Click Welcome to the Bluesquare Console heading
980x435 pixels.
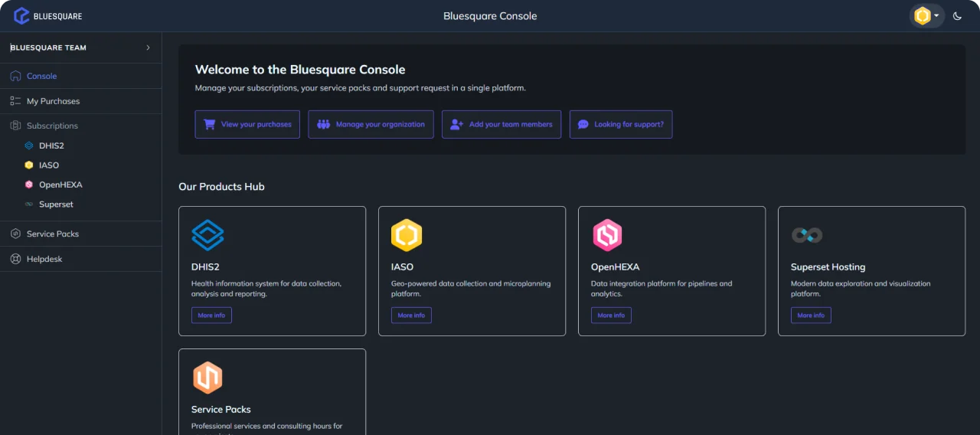300,70
